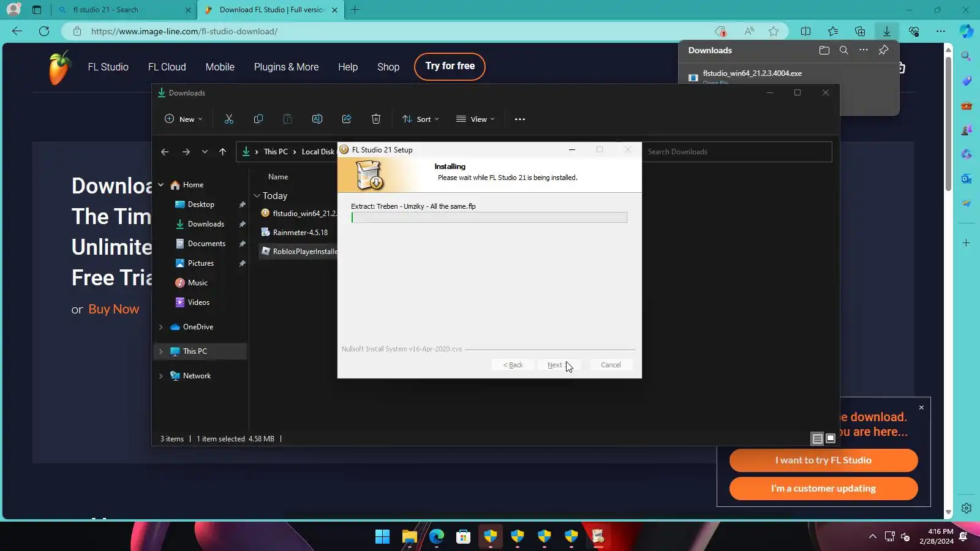Click the Copy icon in Explorer toolbar
The height and width of the screenshot is (551, 980).
coord(258,119)
